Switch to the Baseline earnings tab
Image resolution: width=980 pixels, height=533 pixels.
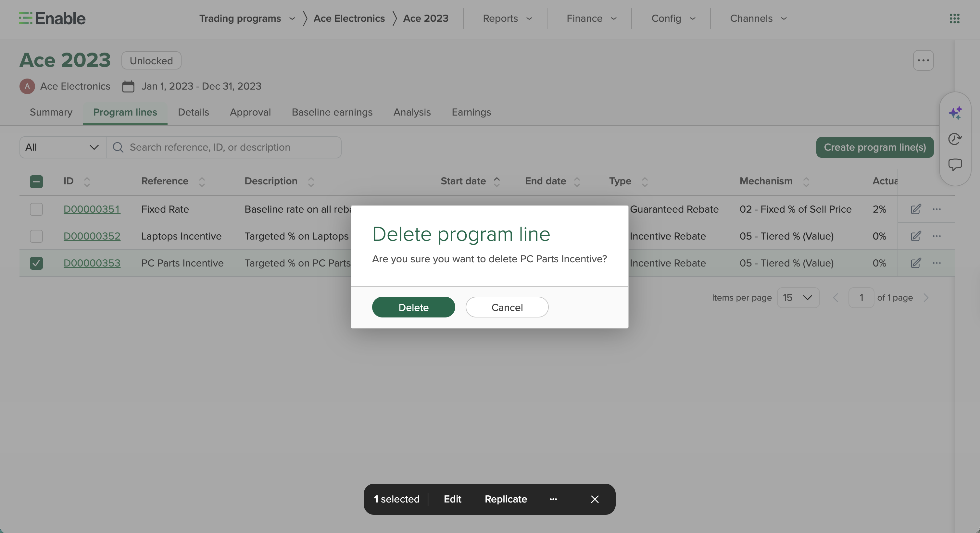click(x=332, y=112)
